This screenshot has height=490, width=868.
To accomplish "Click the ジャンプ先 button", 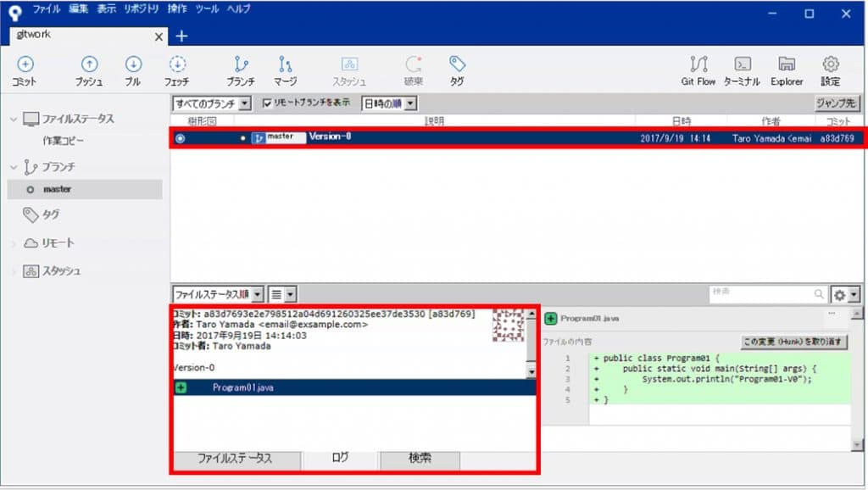I will (837, 103).
